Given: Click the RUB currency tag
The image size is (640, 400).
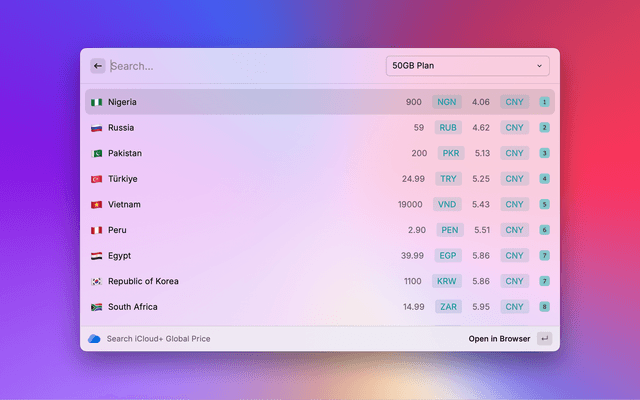Looking at the screenshot, I should pyautogui.click(x=447, y=128).
